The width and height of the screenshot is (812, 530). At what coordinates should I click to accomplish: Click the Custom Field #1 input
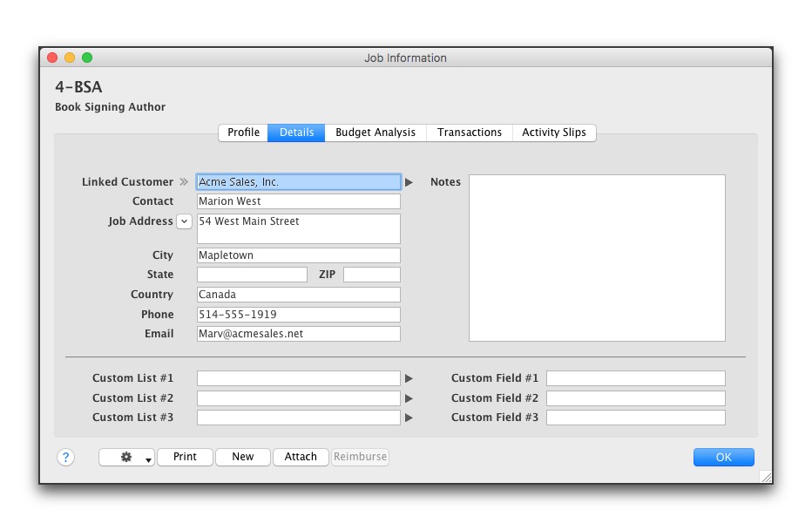[636, 378]
